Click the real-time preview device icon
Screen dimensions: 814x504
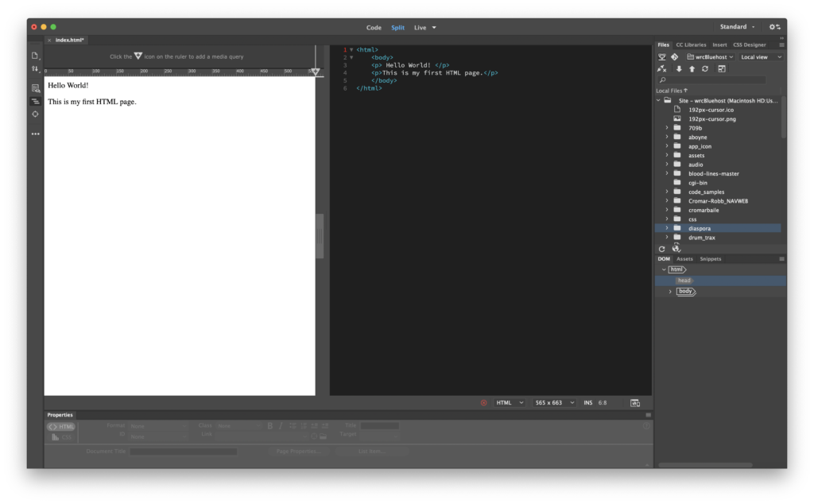pyautogui.click(x=635, y=403)
